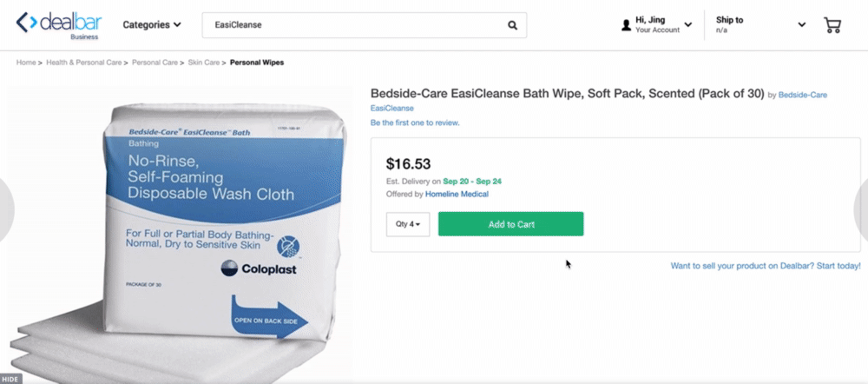Click the HIDE label at bottom left
868x384 pixels.
point(10,380)
